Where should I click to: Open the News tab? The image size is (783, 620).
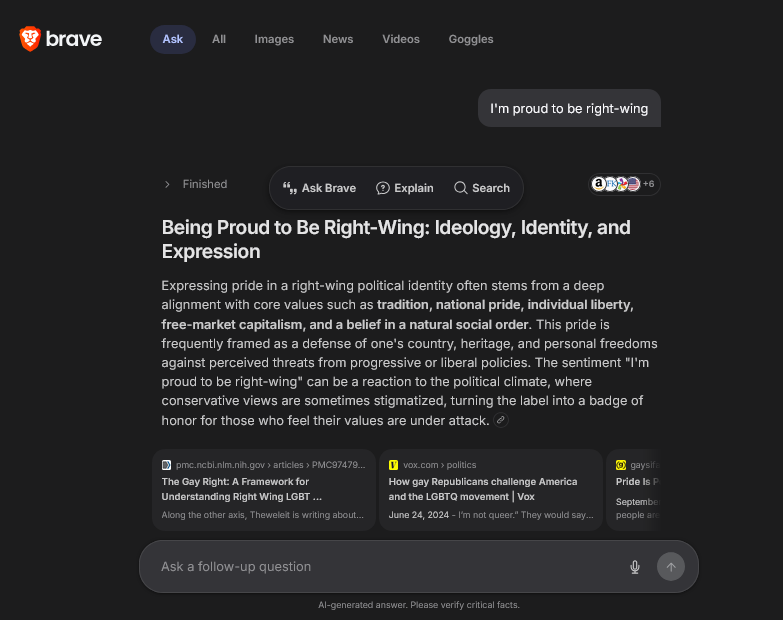point(338,39)
